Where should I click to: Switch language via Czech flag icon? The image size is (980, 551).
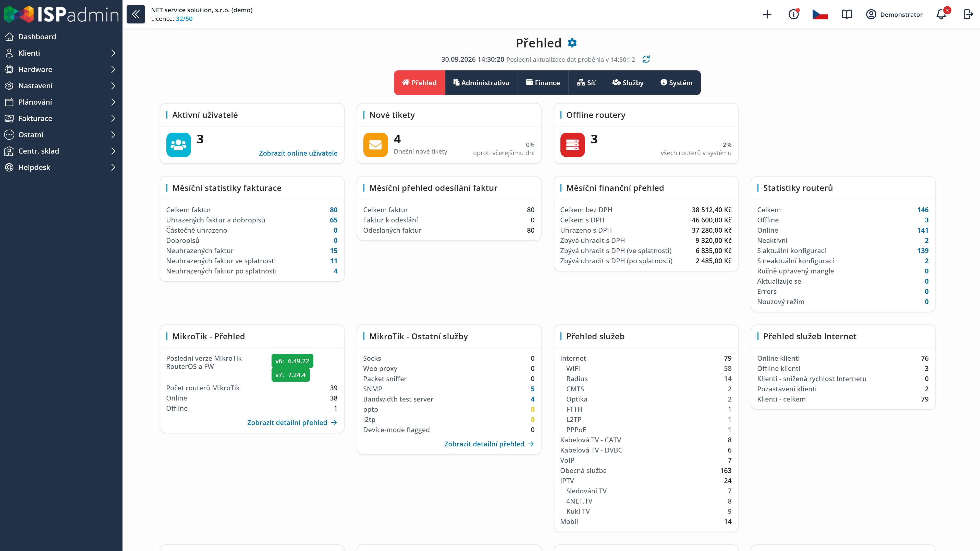tap(820, 15)
